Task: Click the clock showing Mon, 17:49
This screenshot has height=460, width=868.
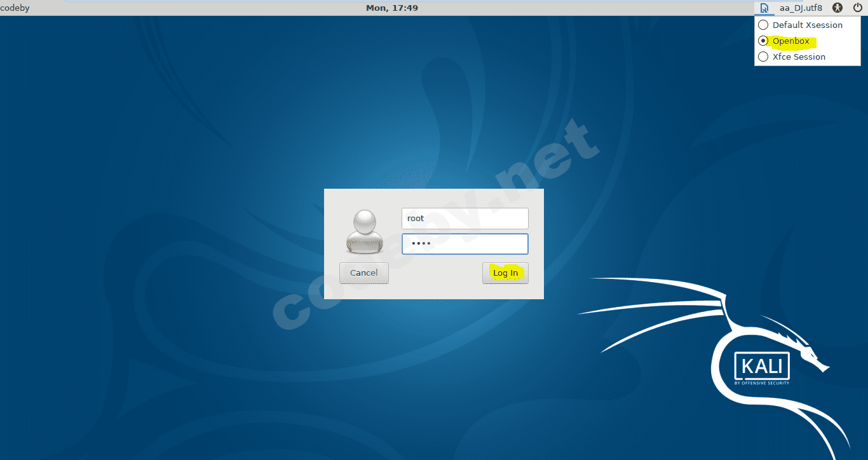Action: pos(392,8)
